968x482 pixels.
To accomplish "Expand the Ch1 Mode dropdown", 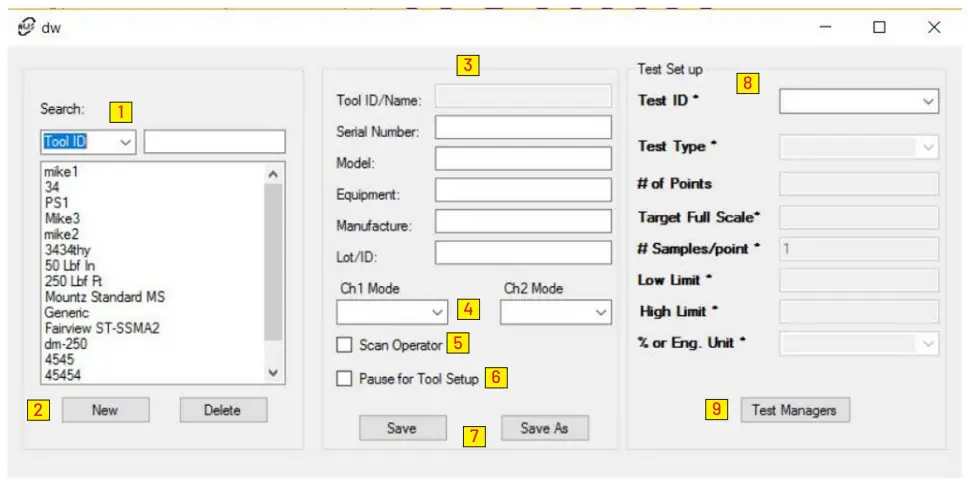I will click(x=392, y=312).
